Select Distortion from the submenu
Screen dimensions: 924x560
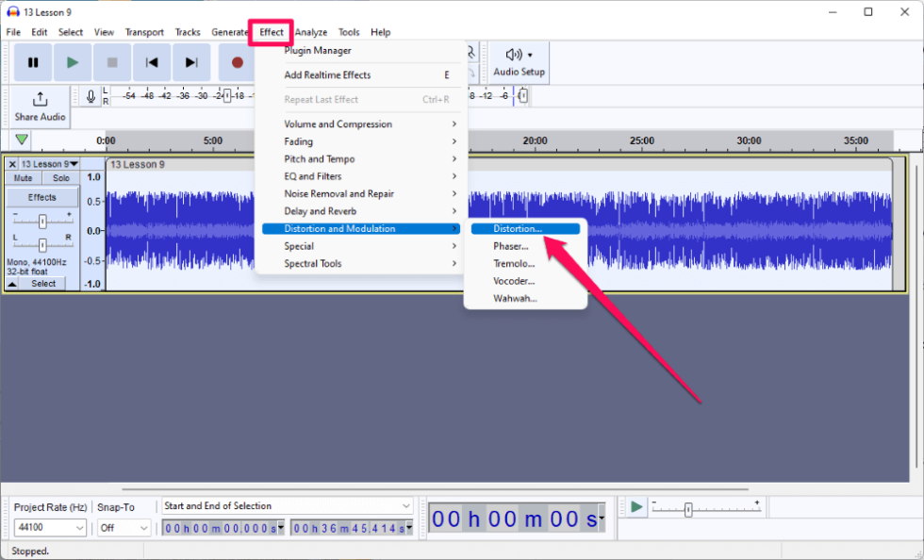(526, 228)
